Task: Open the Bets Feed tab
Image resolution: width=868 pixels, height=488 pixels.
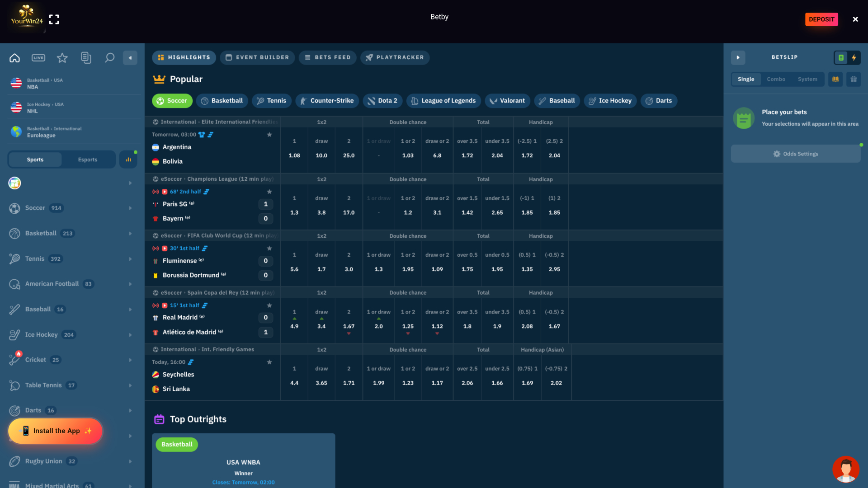Action: pos(328,57)
